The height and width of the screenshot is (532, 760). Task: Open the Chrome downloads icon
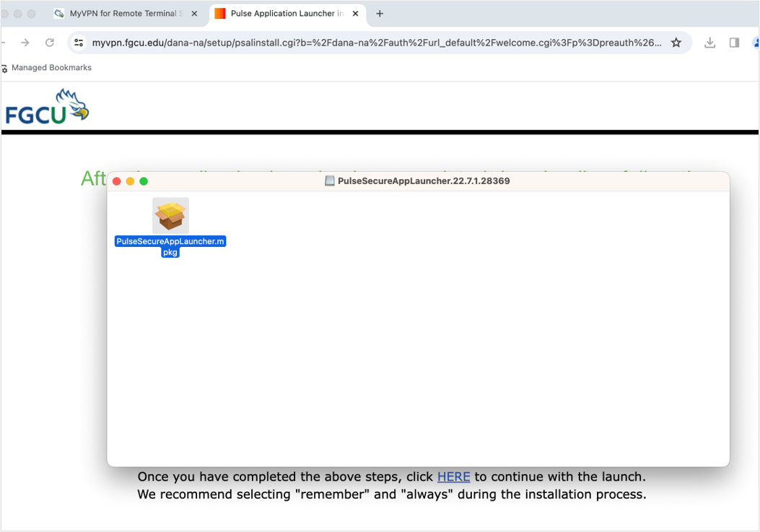(709, 43)
